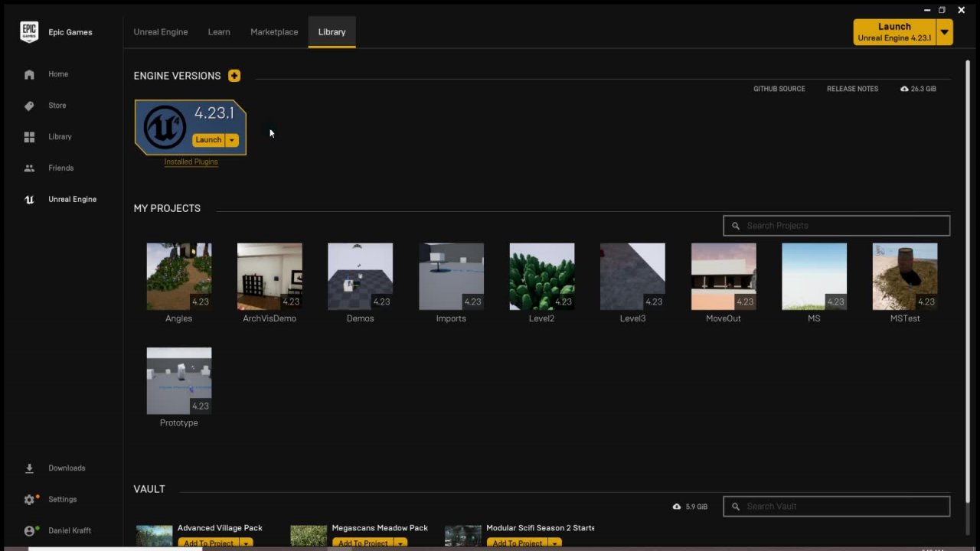Select the Library tab at the top
This screenshot has height=551, width=980.
332,32
